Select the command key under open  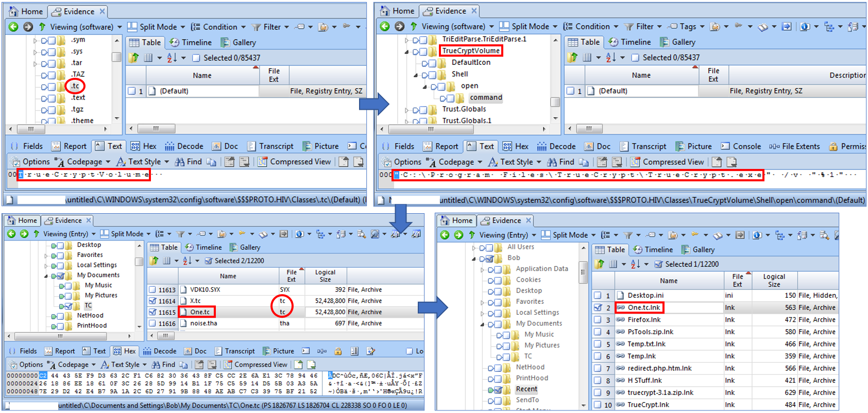point(485,97)
